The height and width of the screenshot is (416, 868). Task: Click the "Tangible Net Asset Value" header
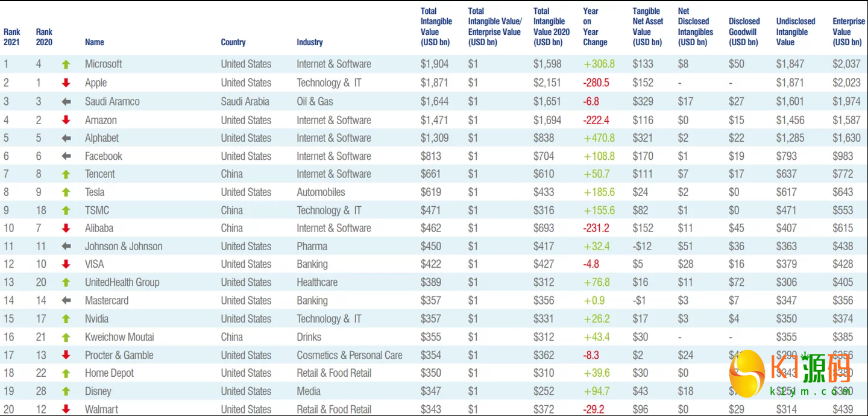click(x=647, y=27)
